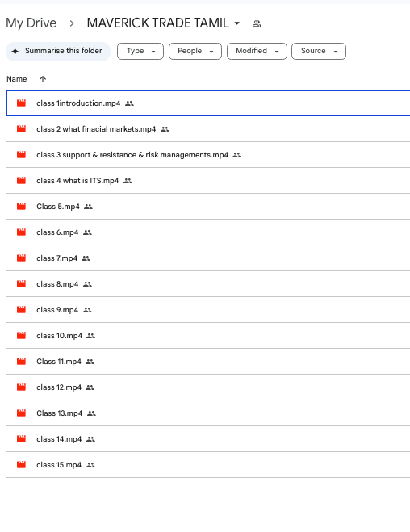This screenshot has height=532, width=410.
Task: Click shared icon next to class 4 what is ITS.mp4
Action: click(x=128, y=181)
